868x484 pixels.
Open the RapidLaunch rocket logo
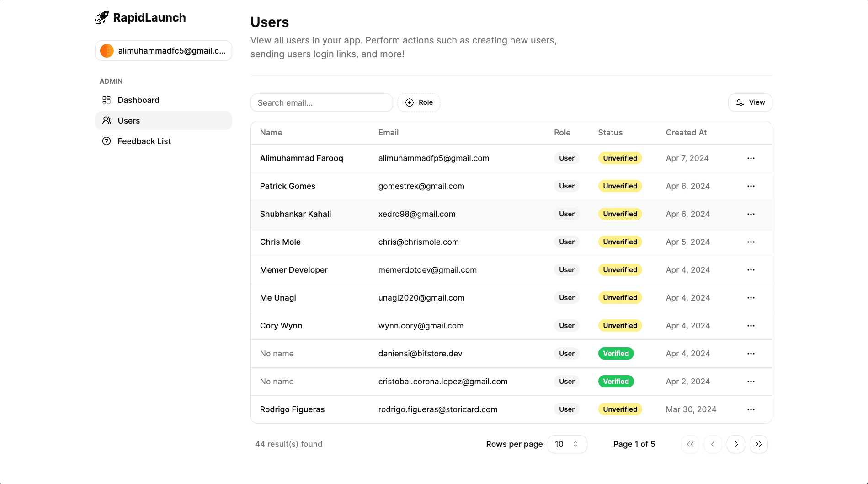pyautogui.click(x=101, y=17)
